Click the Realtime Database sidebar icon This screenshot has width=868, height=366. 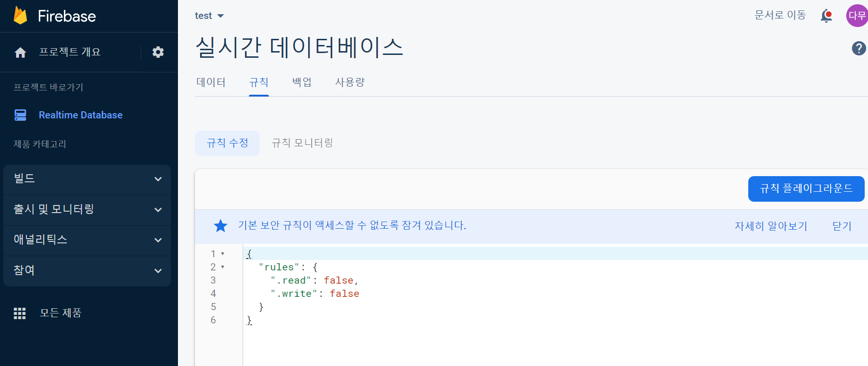pyautogui.click(x=20, y=115)
